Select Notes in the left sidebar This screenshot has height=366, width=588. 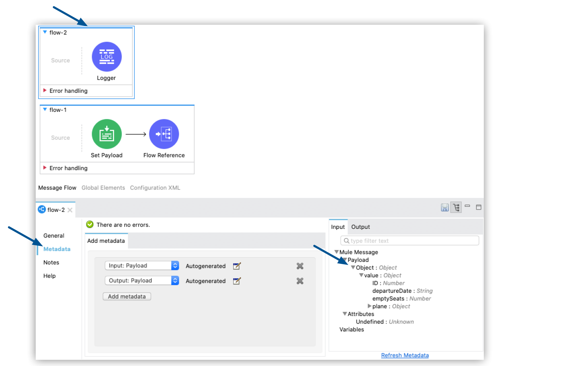(51, 262)
